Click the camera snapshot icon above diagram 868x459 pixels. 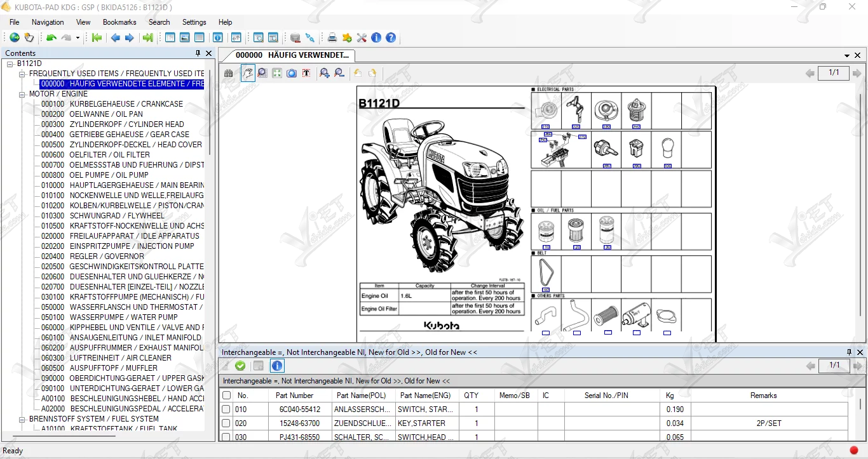[x=292, y=73]
